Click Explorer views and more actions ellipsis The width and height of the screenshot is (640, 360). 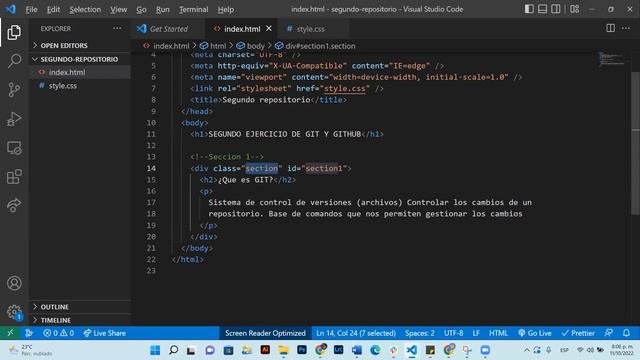117,29
